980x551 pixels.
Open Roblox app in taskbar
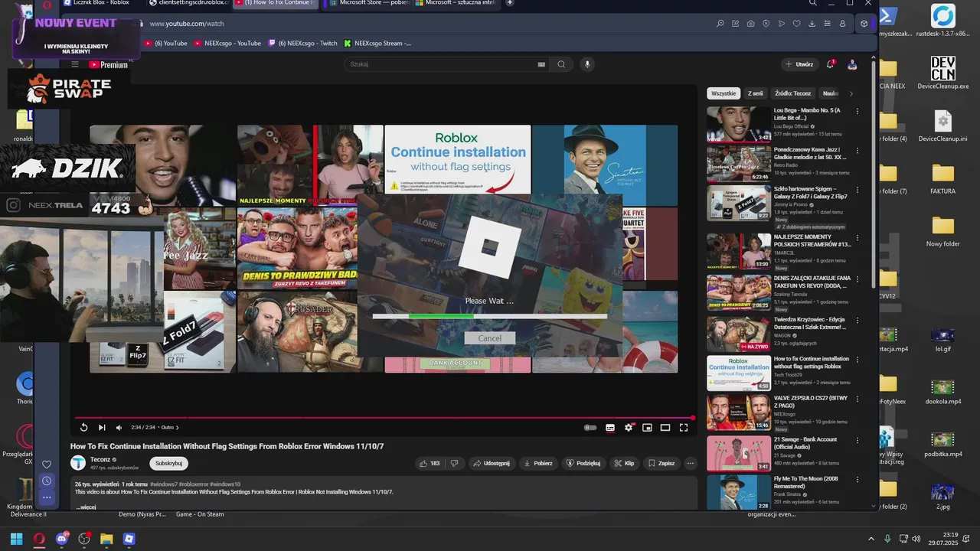pyautogui.click(x=129, y=539)
